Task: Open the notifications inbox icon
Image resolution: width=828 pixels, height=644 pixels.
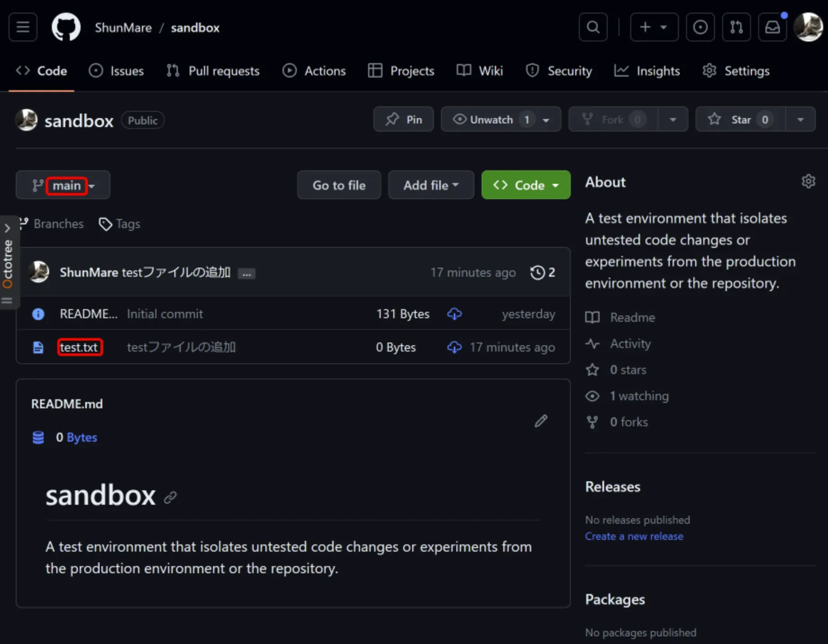Action: click(x=772, y=27)
